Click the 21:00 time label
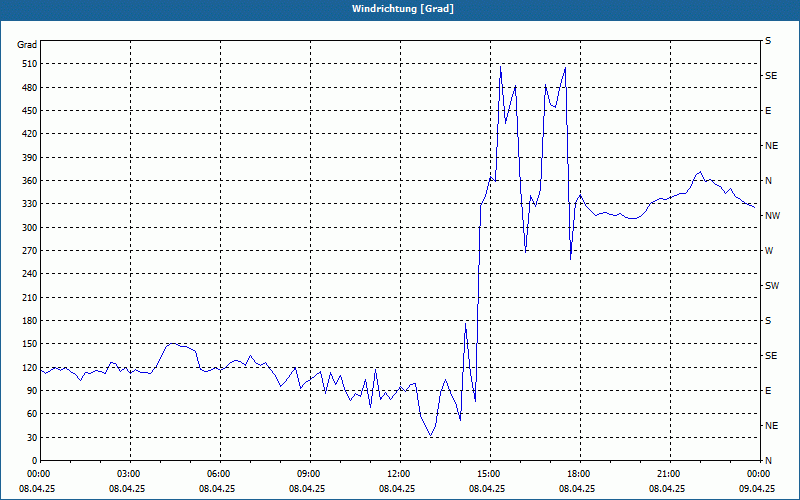The image size is (800, 500). [670, 473]
